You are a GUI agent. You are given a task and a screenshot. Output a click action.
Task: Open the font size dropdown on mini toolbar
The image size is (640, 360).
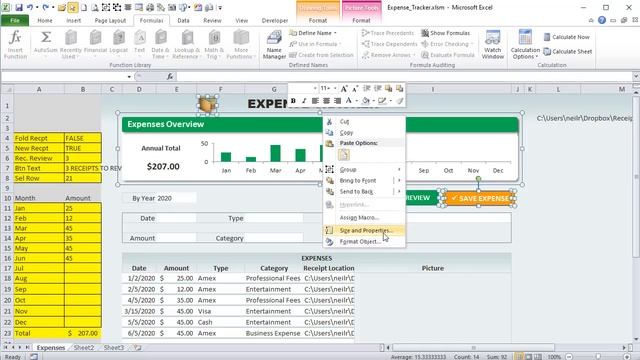[335, 89]
